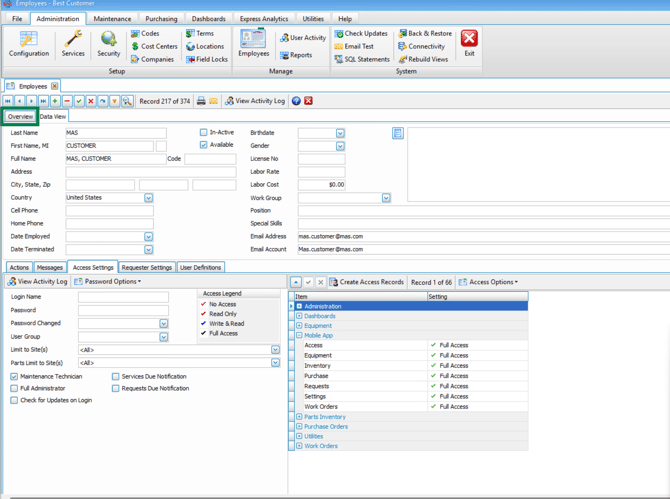
Task: Enable the Full Administrator checkbox
Action: (x=14, y=388)
